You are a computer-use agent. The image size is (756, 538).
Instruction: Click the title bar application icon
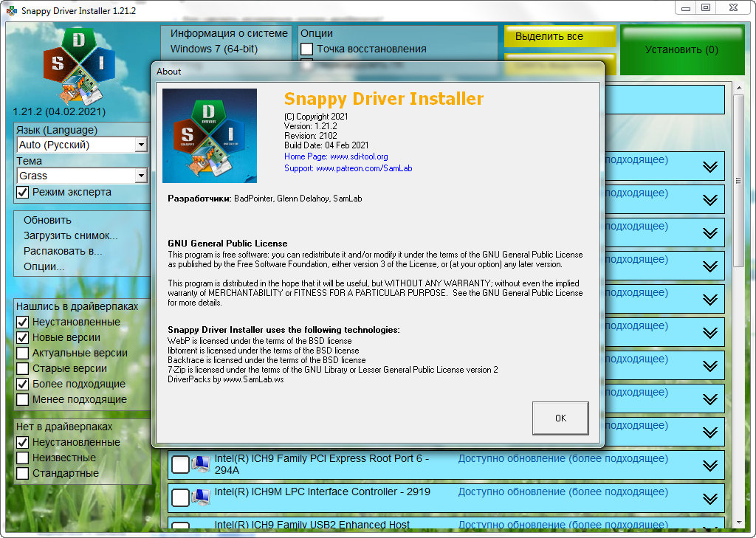[11, 10]
